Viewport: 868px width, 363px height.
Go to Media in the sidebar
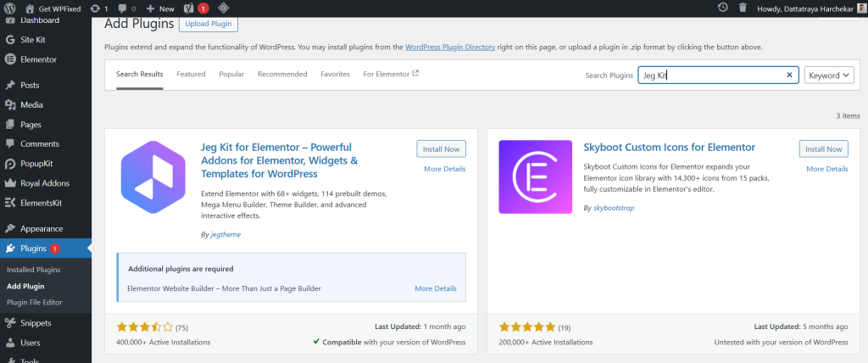[x=32, y=105]
